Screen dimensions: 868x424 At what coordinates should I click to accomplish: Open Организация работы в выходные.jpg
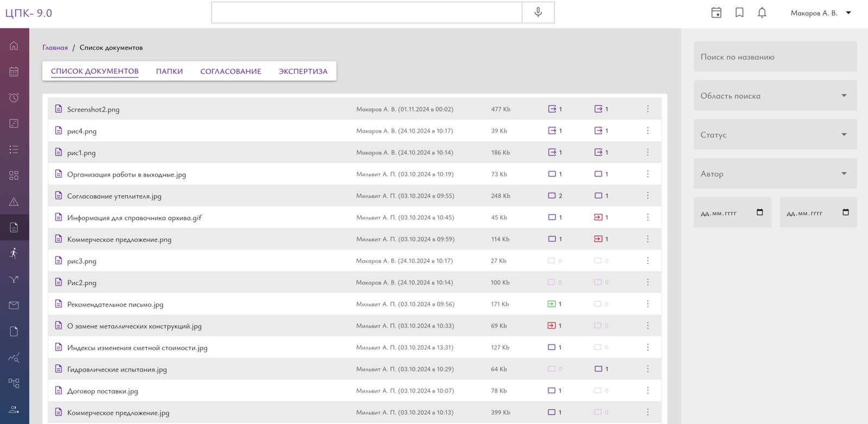pos(126,174)
